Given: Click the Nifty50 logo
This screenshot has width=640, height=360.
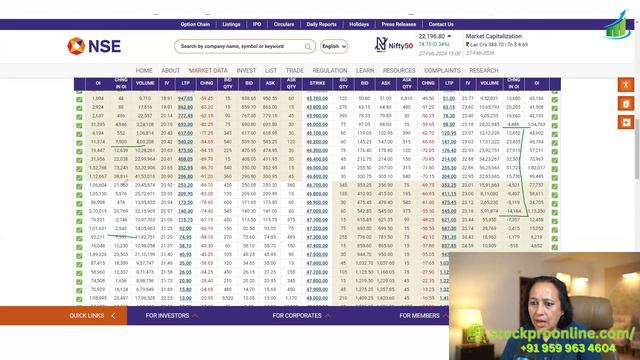Looking at the screenshot, I should pyautogui.click(x=394, y=44).
